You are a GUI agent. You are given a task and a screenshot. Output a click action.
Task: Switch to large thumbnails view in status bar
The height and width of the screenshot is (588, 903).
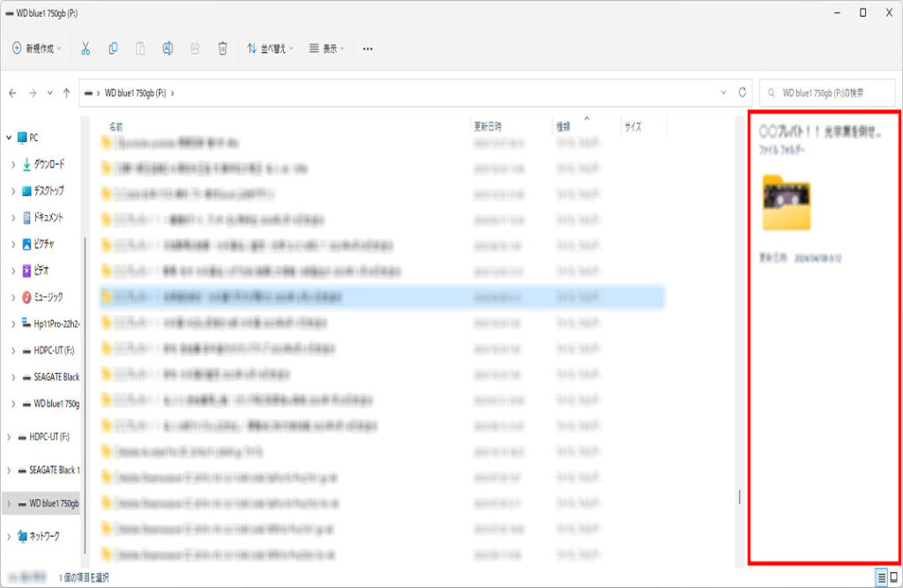click(x=893, y=577)
